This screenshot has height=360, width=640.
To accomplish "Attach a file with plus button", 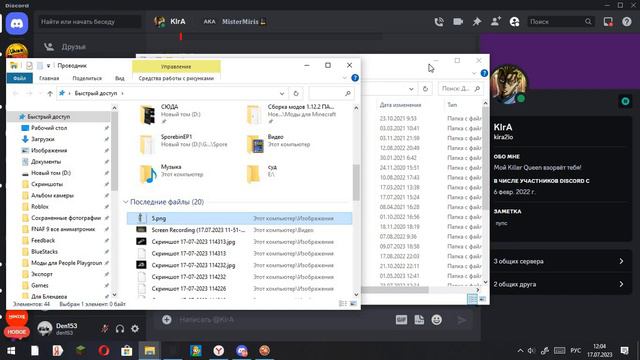I will tap(167, 320).
